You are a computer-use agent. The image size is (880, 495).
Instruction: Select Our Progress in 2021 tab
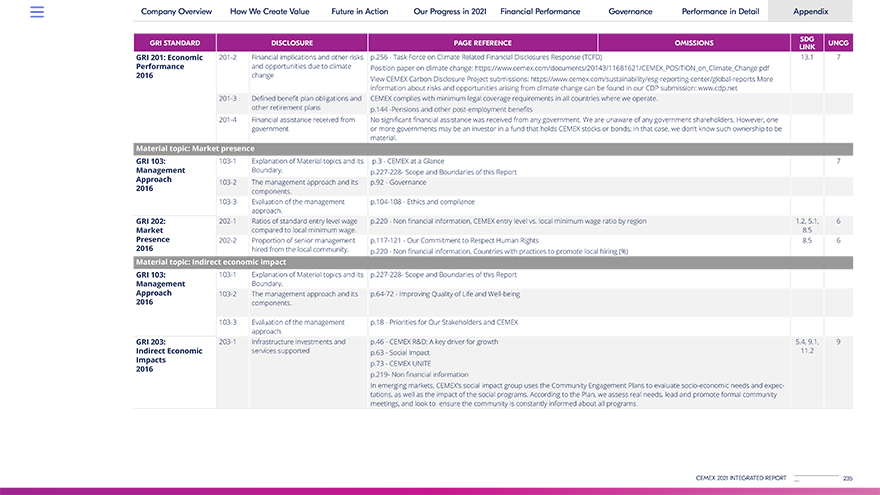(x=449, y=11)
